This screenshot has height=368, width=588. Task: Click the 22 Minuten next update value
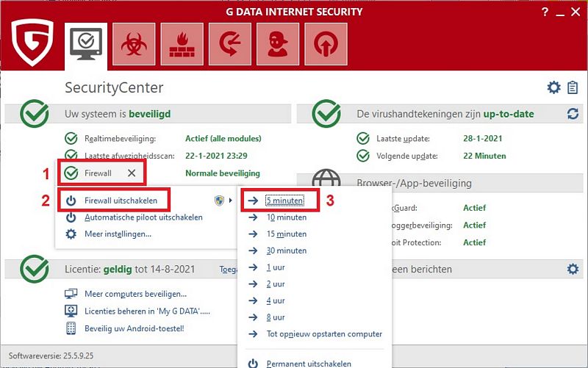coord(484,156)
